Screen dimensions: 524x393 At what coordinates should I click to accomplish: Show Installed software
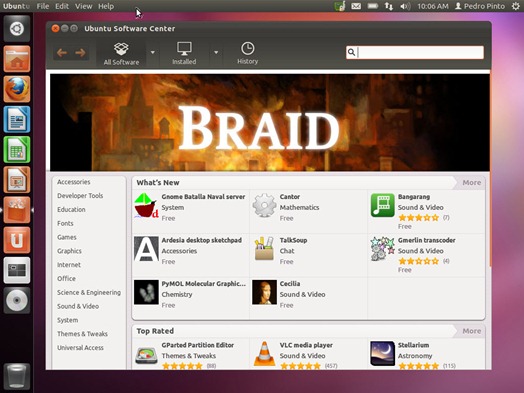coord(184,53)
